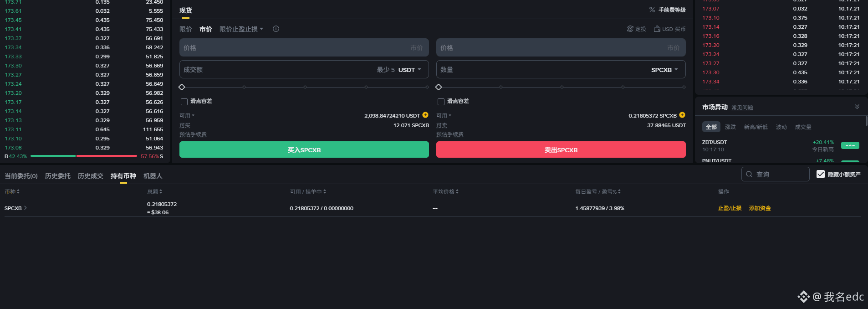Sort by 币种 column arrows

point(18,192)
